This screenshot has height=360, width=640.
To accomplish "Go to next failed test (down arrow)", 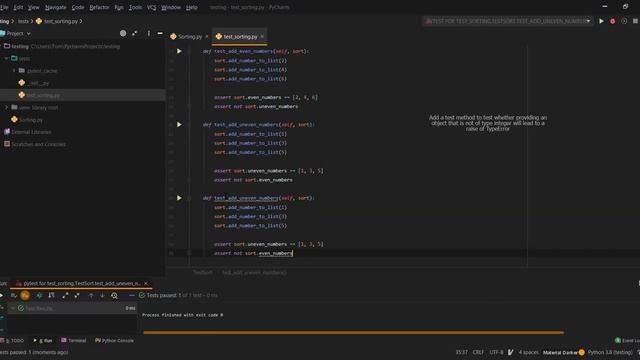I will click(102, 295).
